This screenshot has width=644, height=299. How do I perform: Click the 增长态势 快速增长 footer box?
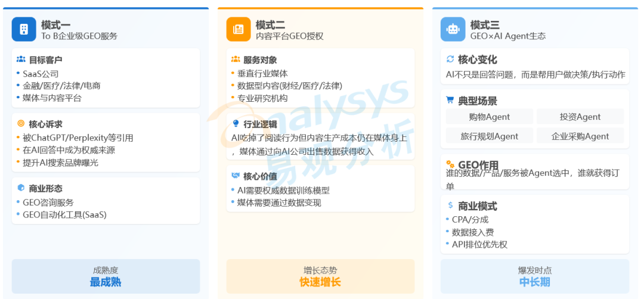click(320, 276)
